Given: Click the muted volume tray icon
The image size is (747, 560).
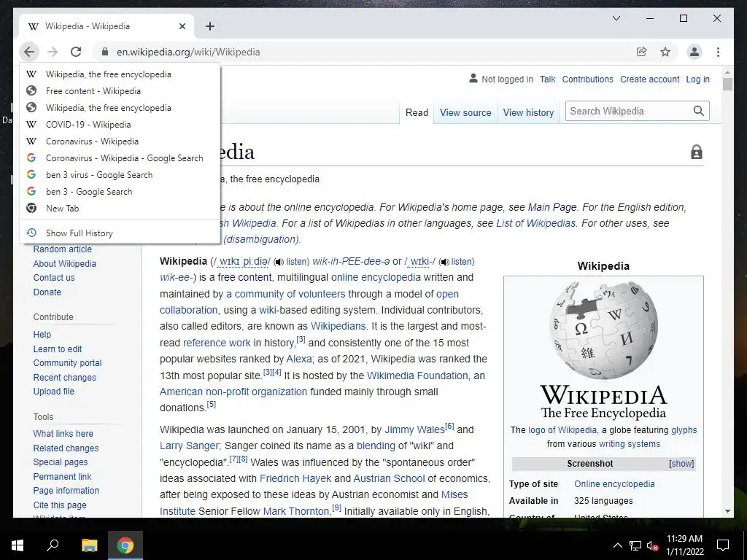Looking at the screenshot, I should pos(652,545).
